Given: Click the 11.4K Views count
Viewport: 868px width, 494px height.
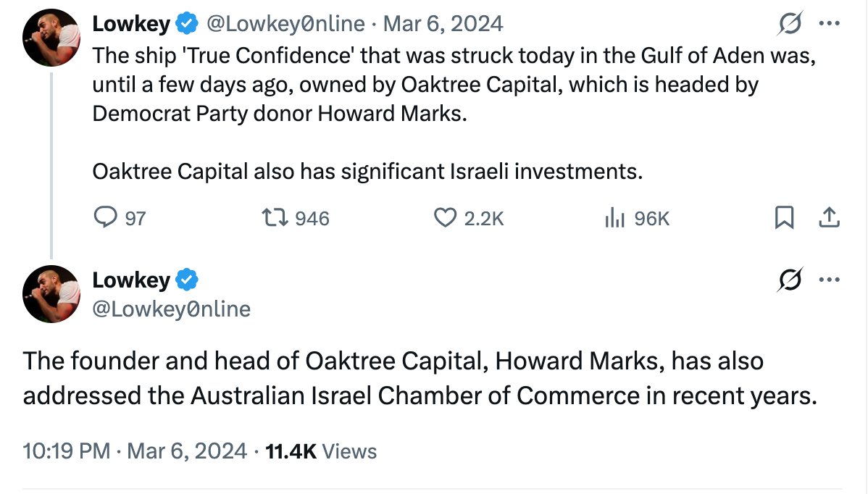Looking at the screenshot, I should click(x=321, y=451).
